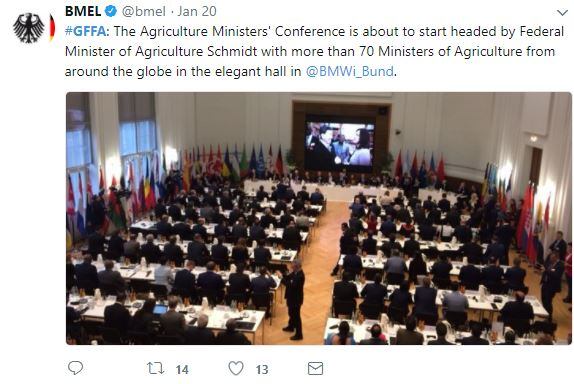Click the tweet text about Agriculture Ministers' Conference
The height and width of the screenshot is (384, 574).
(314, 51)
